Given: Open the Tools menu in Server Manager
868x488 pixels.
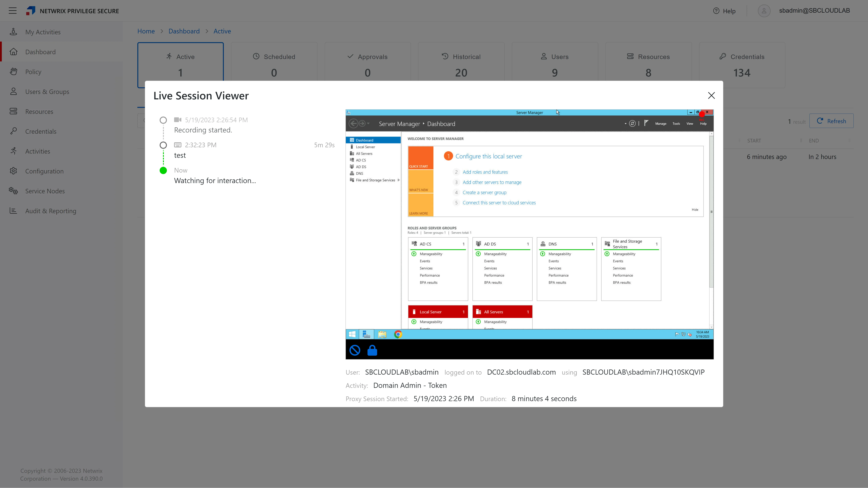Looking at the screenshot, I should pos(676,124).
